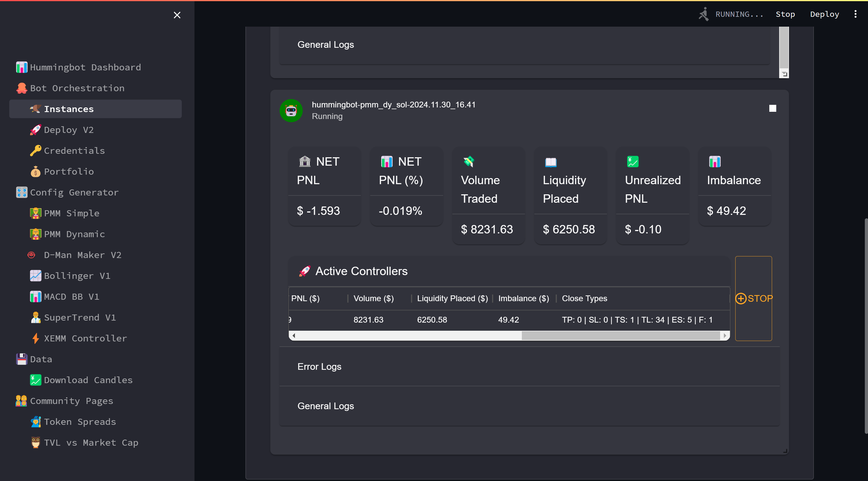Click the MACD BB V1 bar icon
The height and width of the screenshot is (481, 868).
35,297
